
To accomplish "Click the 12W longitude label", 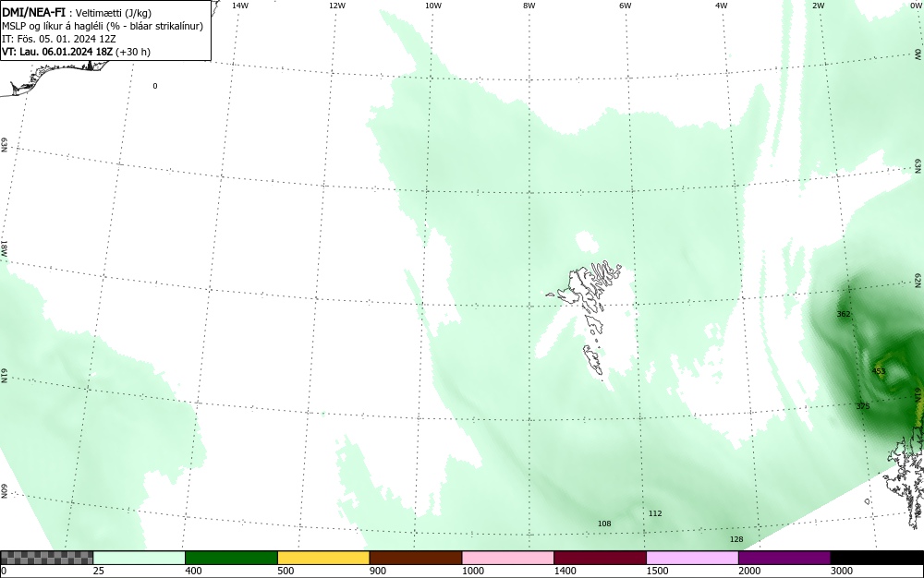I will (x=336, y=6).
